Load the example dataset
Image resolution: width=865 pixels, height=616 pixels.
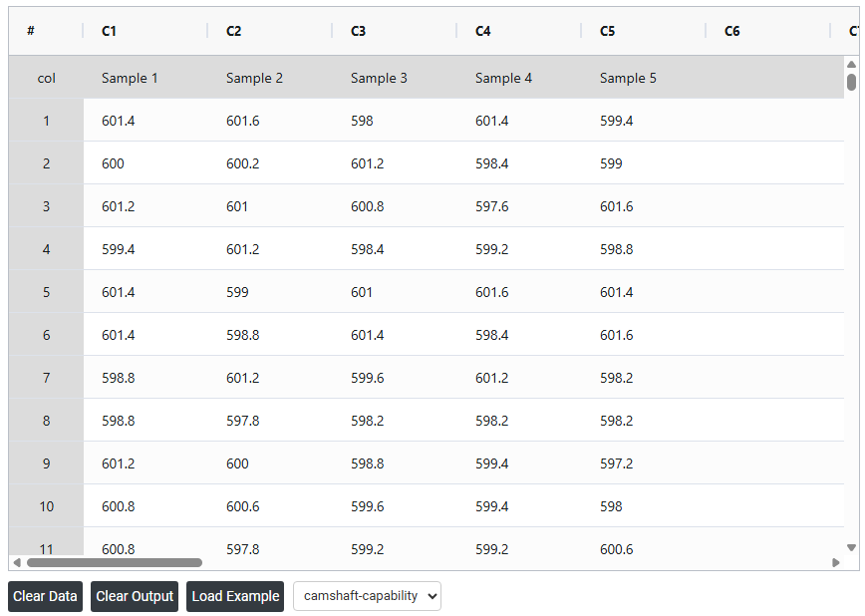(235, 596)
